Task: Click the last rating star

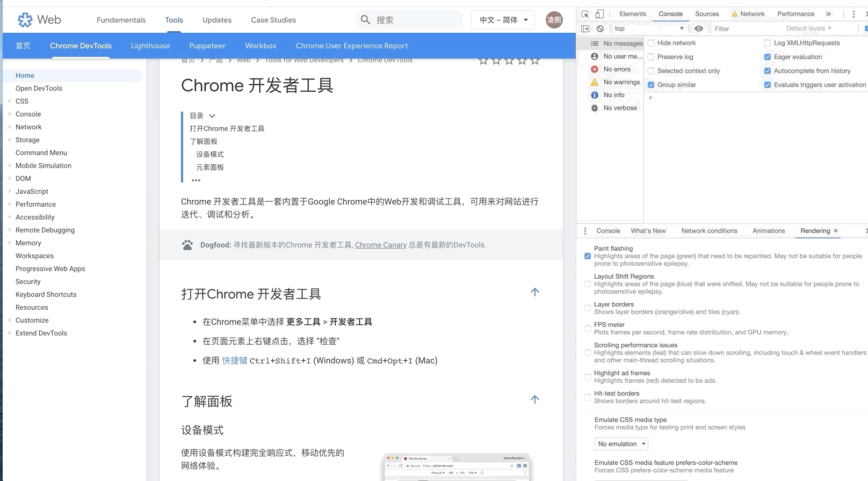Action: coord(535,60)
